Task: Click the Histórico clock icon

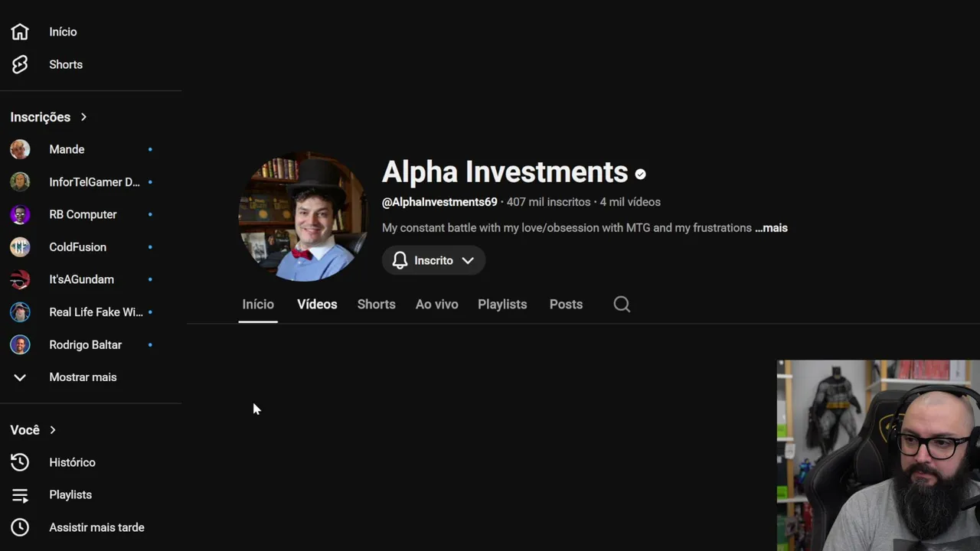Action: pyautogui.click(x=20, y=462)
